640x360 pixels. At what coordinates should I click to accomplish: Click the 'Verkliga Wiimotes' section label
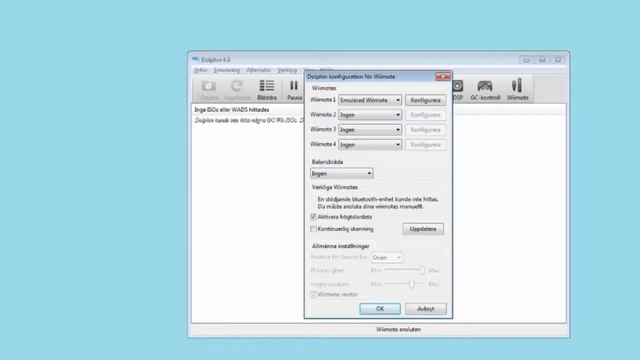coord(335,187)
